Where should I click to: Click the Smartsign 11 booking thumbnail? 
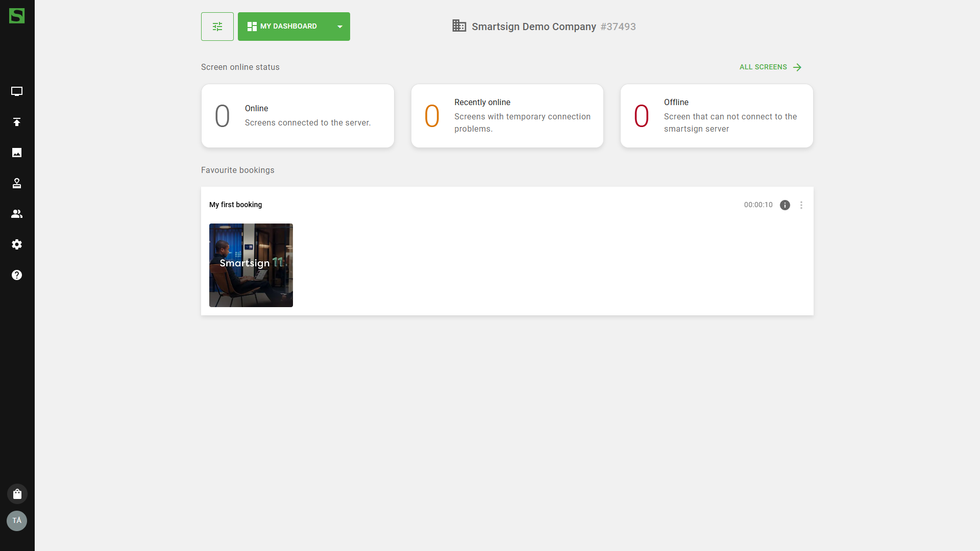(251, 265)
